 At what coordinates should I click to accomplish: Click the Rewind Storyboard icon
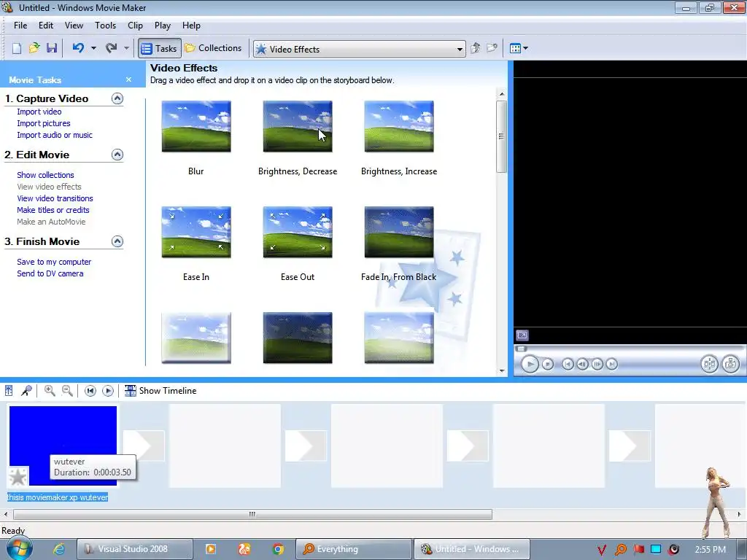(90, 391)
